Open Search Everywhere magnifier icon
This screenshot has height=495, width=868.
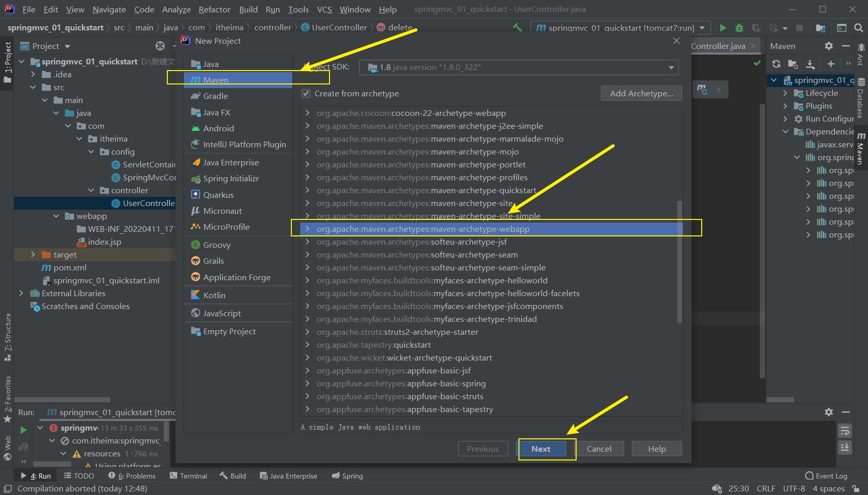point(859,28)
